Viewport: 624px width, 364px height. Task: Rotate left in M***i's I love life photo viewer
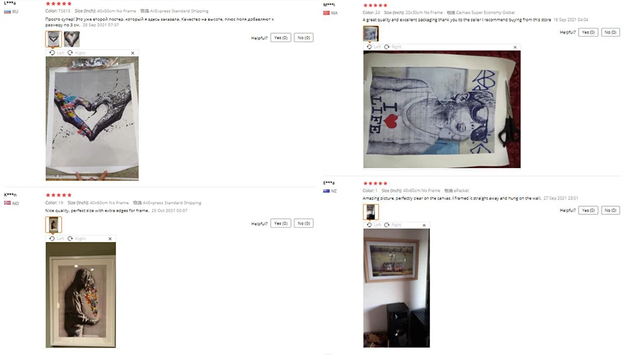[374, 47]
